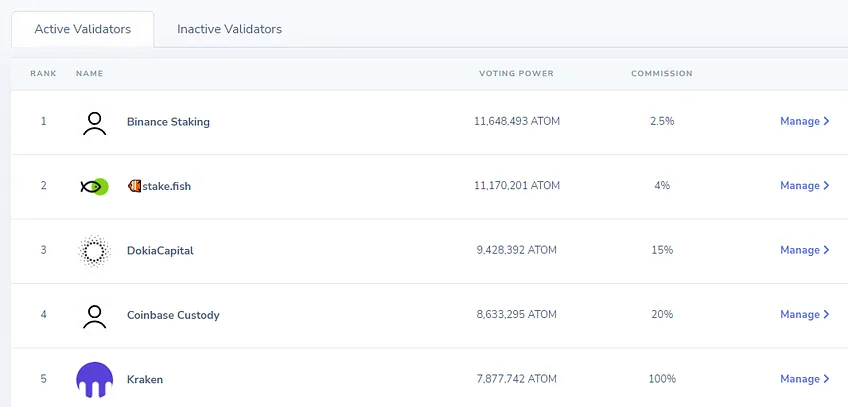This screenshot has height=407, width=848.
Task: Click the Binance Staking avatar icon
Action: 95,122
